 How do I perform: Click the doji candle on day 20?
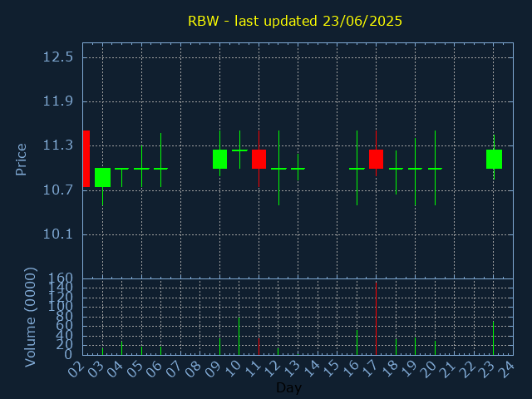[435, 169]
